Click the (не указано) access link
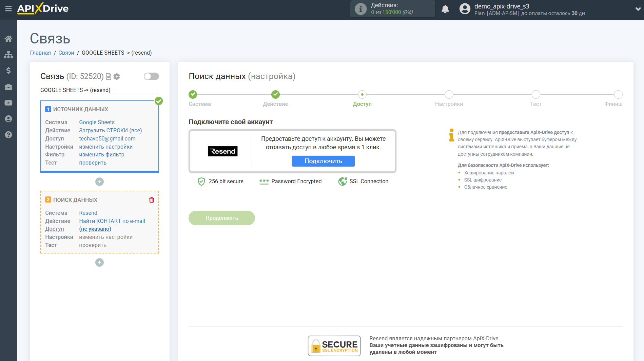 click(x=95, y=229)
